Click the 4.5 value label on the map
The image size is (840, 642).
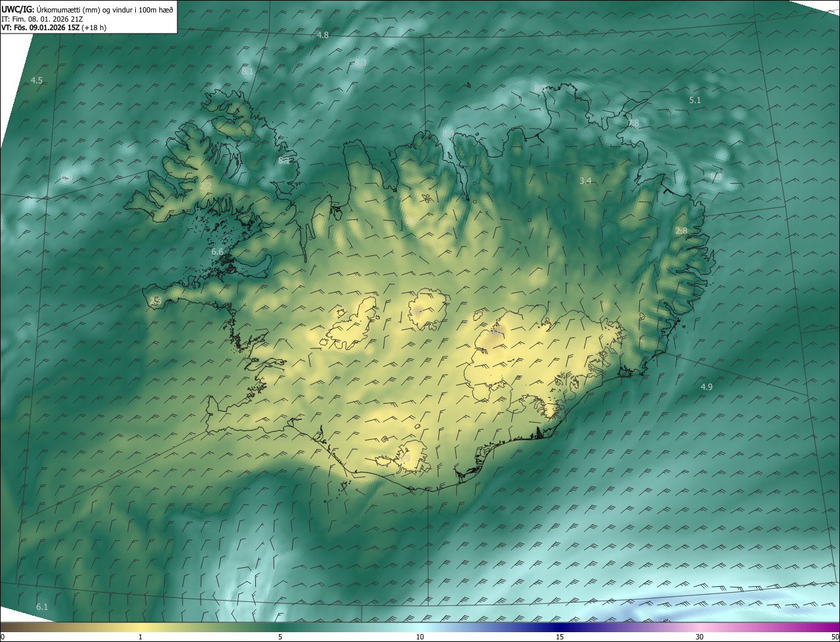coord(37,80)
